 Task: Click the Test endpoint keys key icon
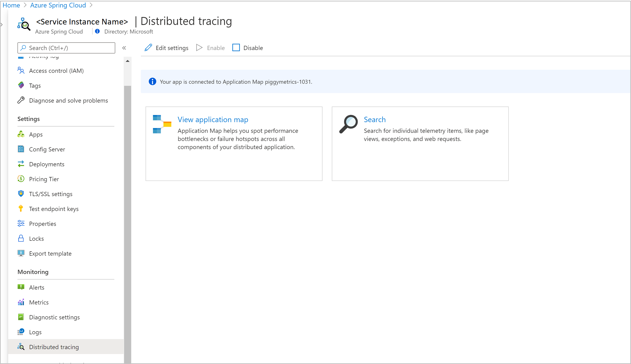(21, 209)
